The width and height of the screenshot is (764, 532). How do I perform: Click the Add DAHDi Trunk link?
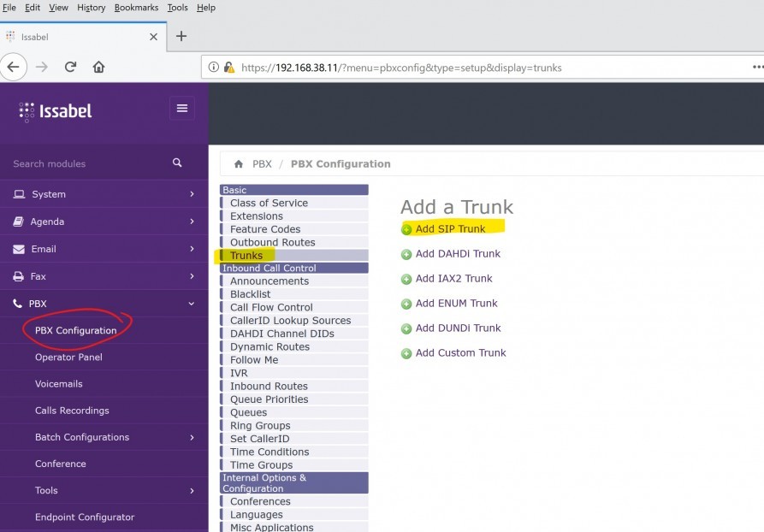coord(458,253)
